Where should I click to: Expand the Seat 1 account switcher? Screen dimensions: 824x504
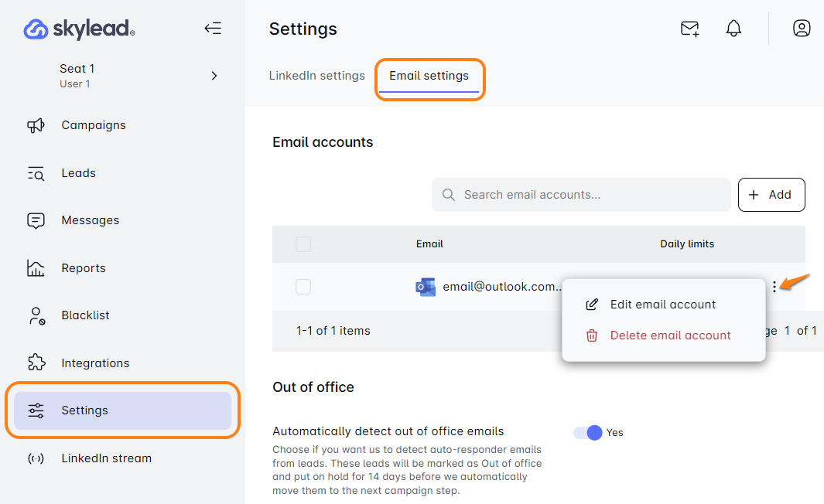[x=214, y=76]
